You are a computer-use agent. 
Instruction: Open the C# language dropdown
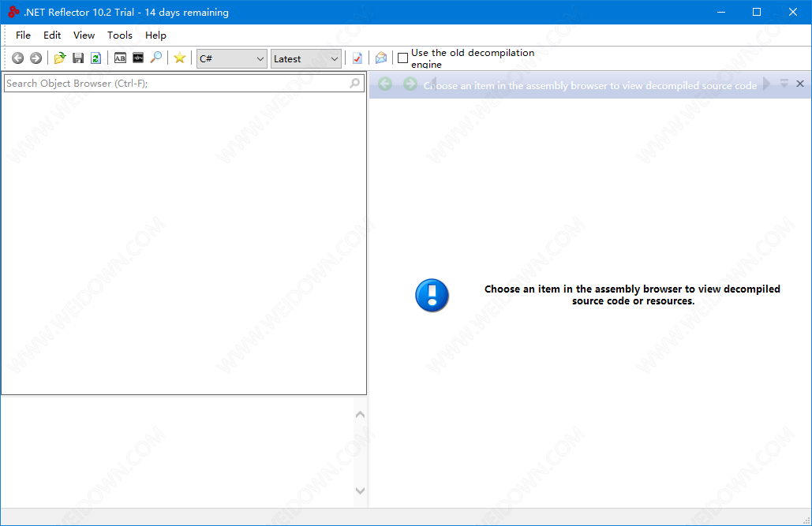[231, 58]
